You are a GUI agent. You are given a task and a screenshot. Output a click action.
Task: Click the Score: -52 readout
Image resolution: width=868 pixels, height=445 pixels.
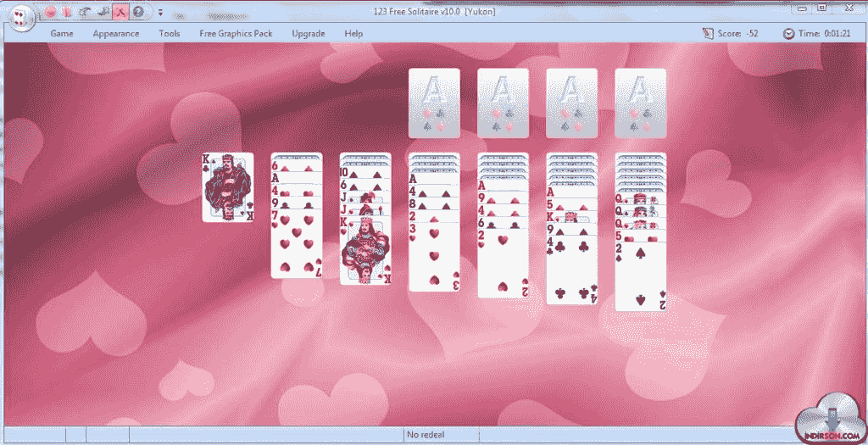coord(738,33)
